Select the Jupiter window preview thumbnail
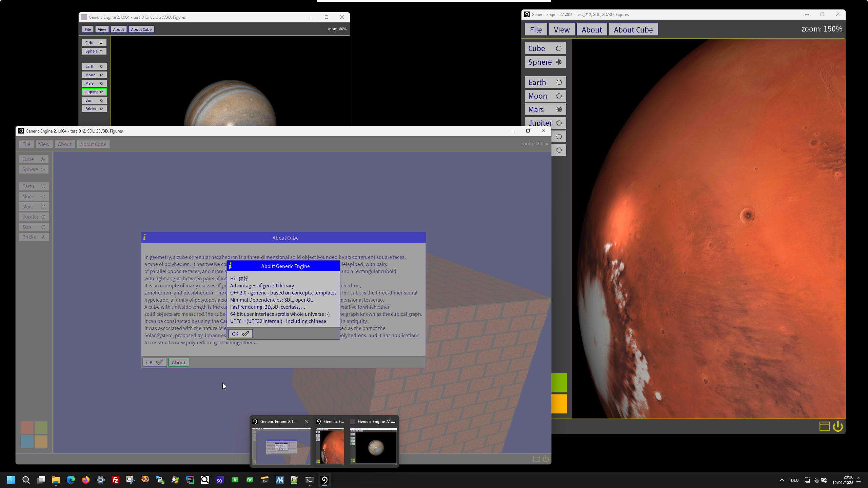This screenshot has width=868, height=488. (x=373, y=446)
